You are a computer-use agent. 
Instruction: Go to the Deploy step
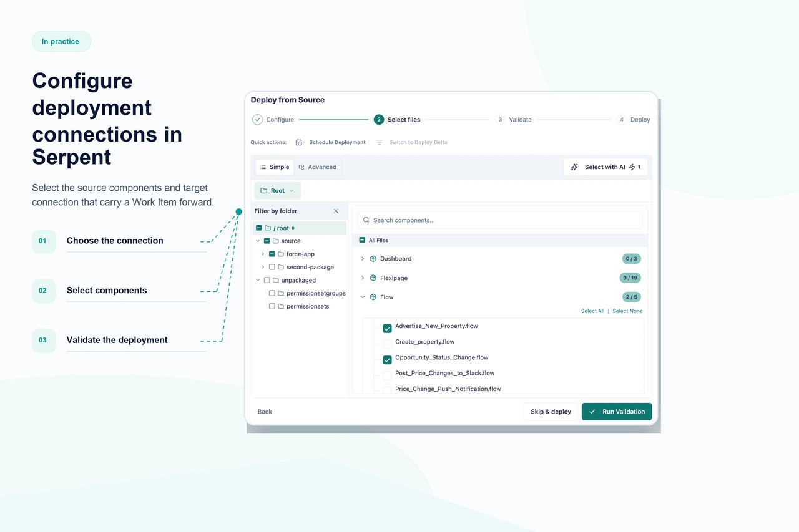pos(634,120)
